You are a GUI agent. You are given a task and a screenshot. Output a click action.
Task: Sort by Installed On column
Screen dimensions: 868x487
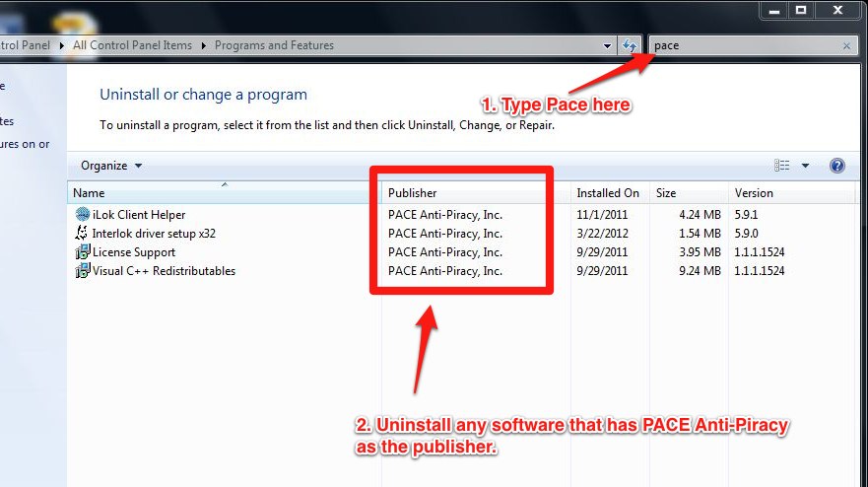pos(607,193)
